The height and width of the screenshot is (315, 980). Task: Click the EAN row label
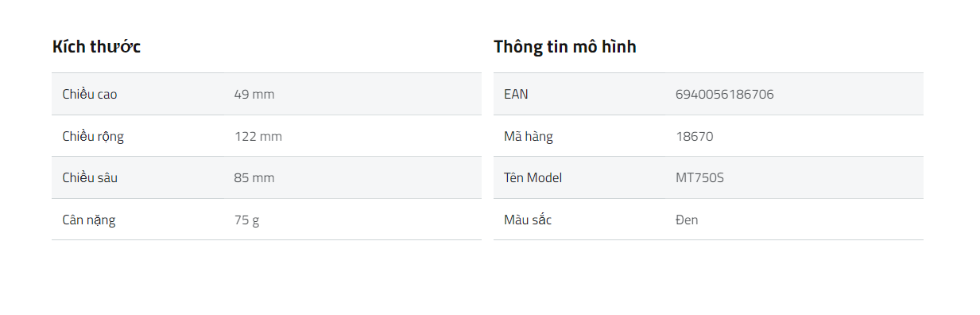pos(516,94)
